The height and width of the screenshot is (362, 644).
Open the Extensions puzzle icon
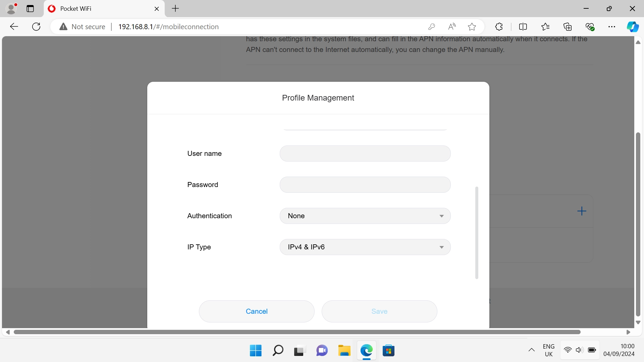click(x=499, y=26)
